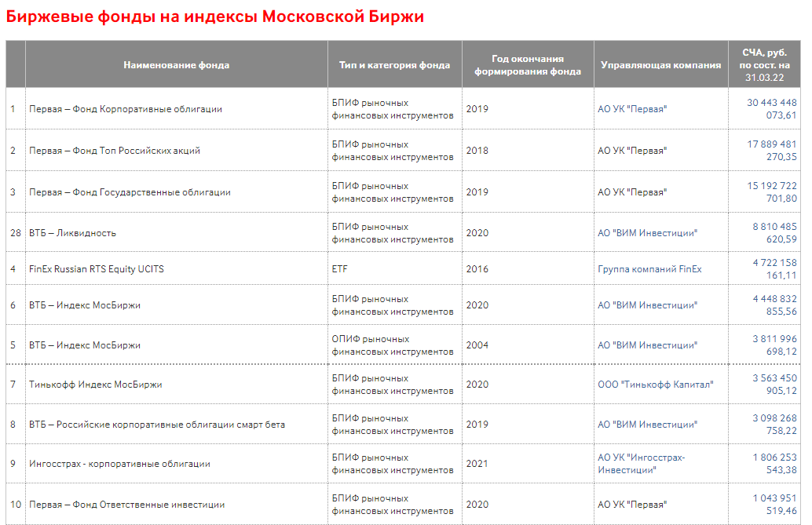
Task: Click ОПИФ рыночных финансовых инструментов cell
Action: [393, 345]
